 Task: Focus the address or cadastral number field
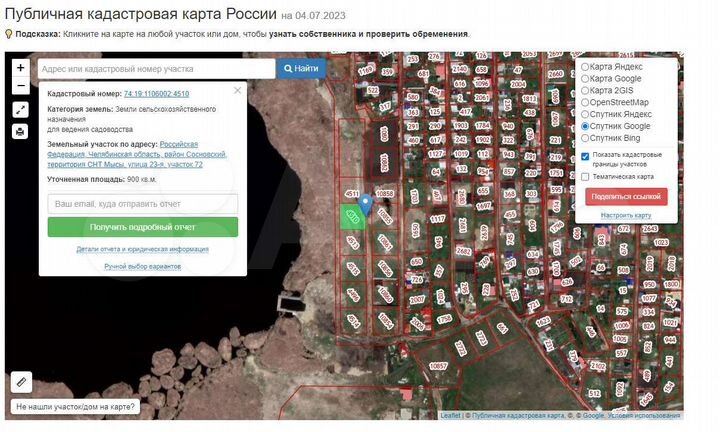tap(157, 69)
